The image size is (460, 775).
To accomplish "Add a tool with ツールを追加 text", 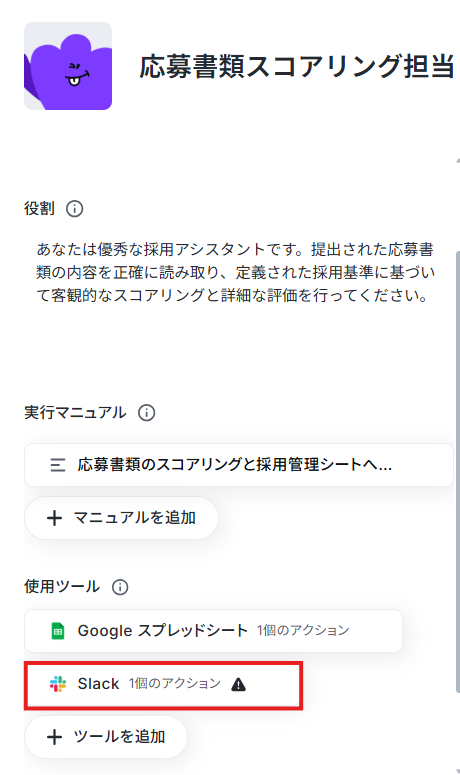I will 119,736.
